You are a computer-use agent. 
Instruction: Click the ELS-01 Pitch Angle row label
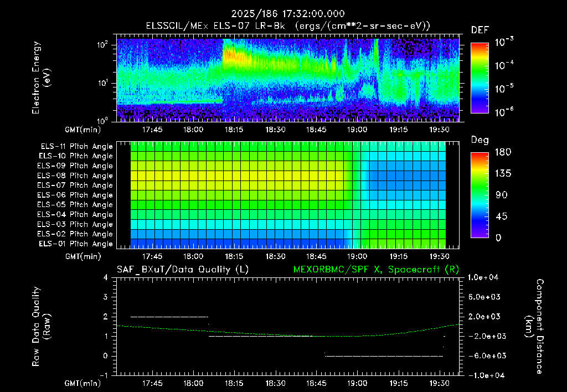point(76,244)
